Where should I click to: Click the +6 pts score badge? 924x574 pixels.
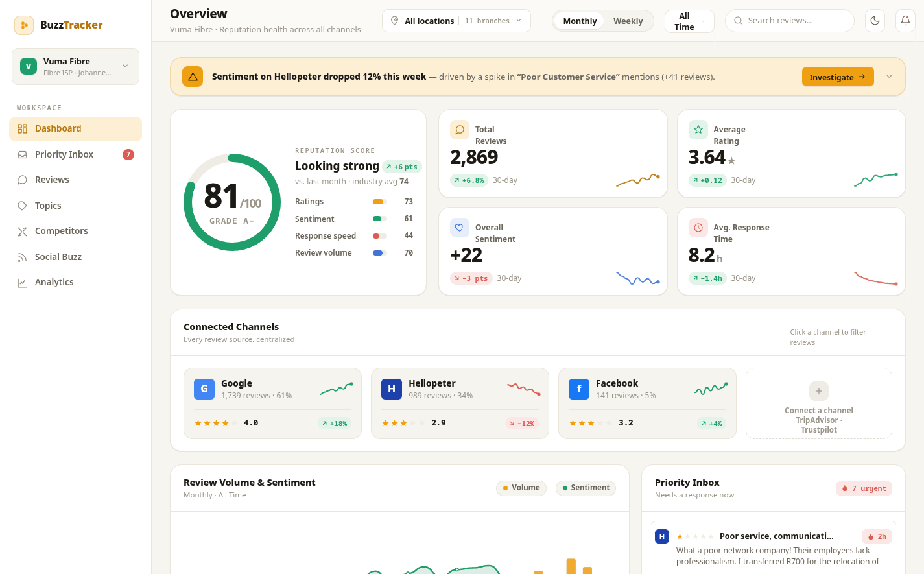(x=402, y=167)
